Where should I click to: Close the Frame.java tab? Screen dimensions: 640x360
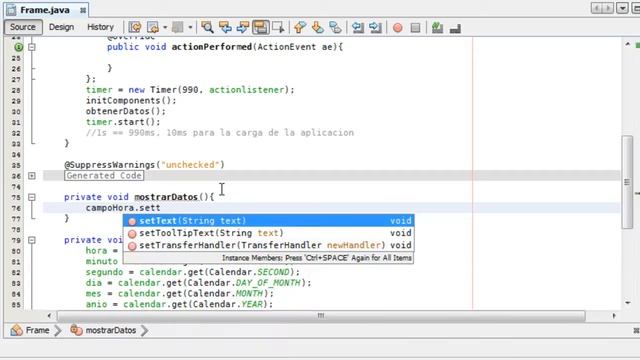83,10
